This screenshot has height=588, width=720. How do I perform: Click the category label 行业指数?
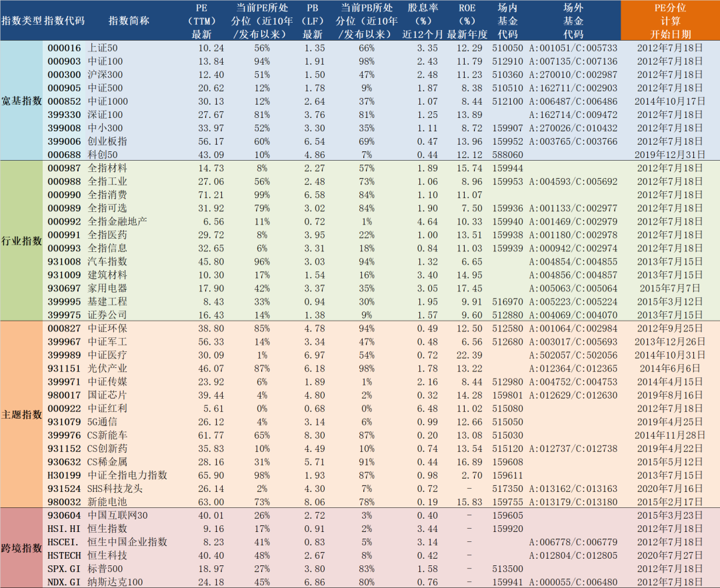[21, 241]
